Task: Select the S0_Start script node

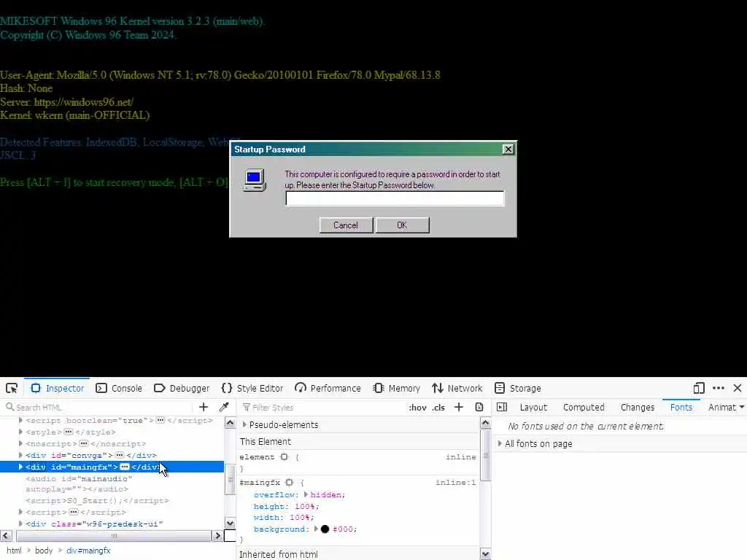Action: [97, 500]
